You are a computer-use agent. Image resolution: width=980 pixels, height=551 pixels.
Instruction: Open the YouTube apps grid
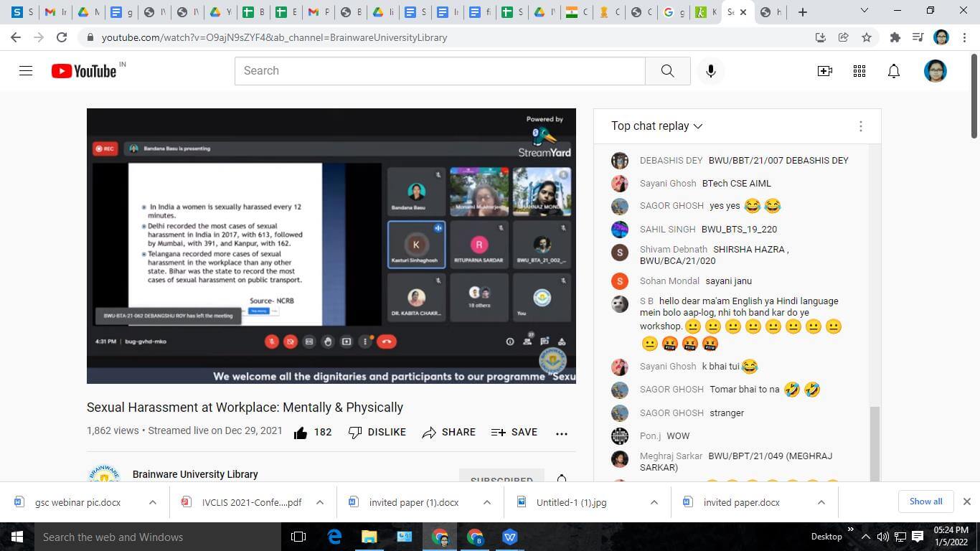click(x=859, y=71)
